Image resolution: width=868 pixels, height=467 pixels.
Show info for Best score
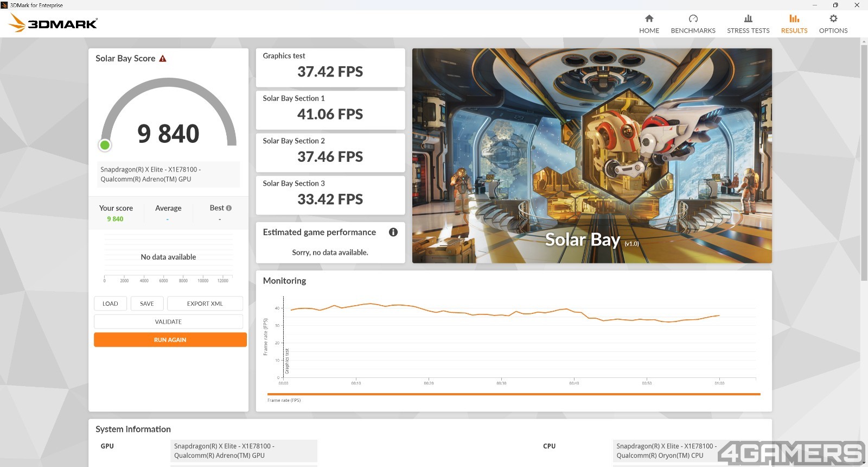[229, 208]
